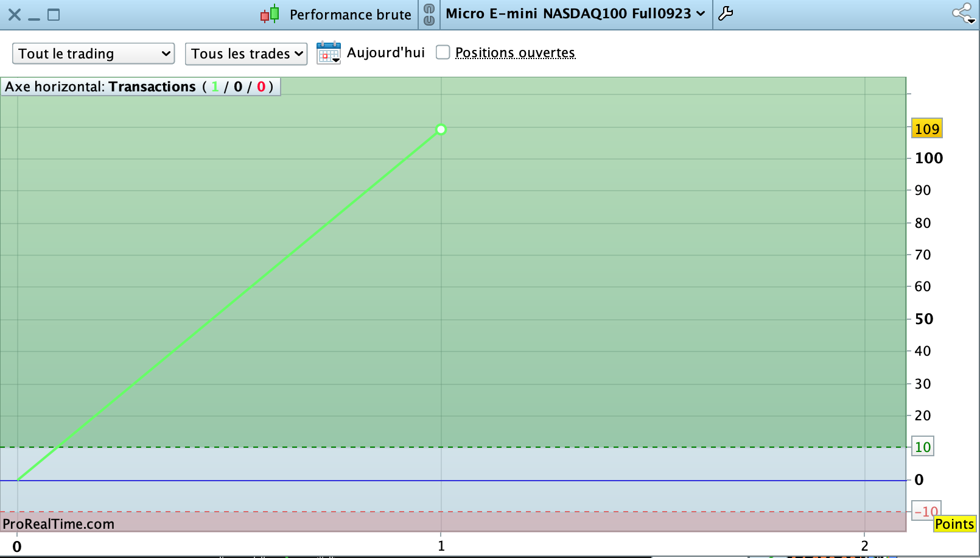The image size is (980, 558).
Task: Open the wrench settings icon
Action: coord(726,13)
